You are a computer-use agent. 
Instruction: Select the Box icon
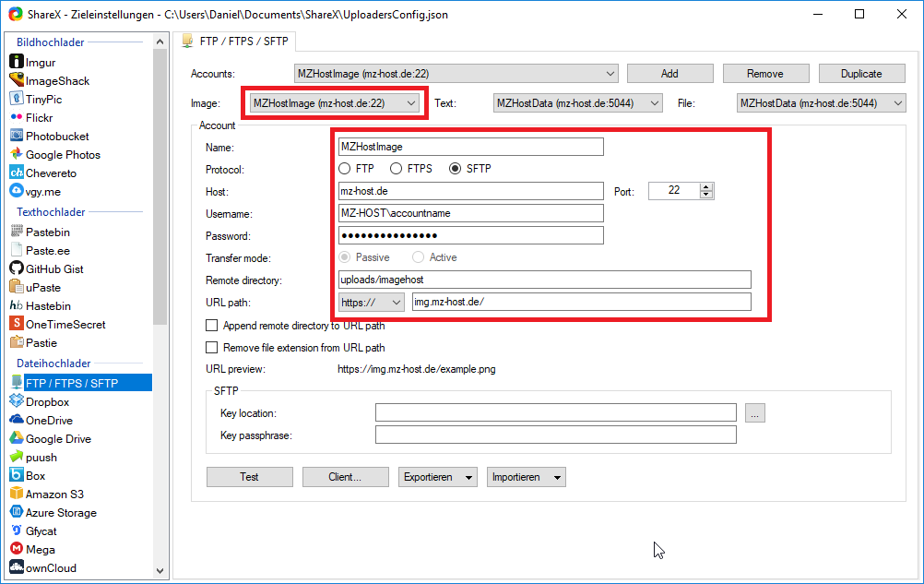[17, 475]
